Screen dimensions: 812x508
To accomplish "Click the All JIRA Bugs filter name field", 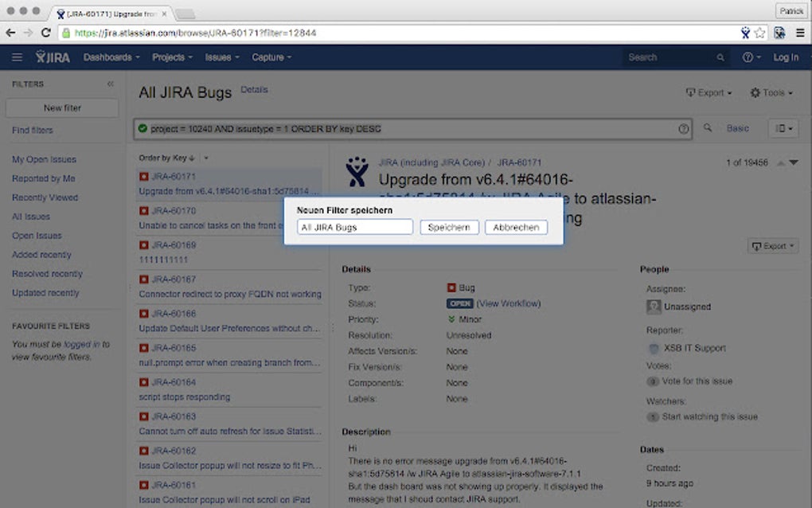I will point(353,227).
